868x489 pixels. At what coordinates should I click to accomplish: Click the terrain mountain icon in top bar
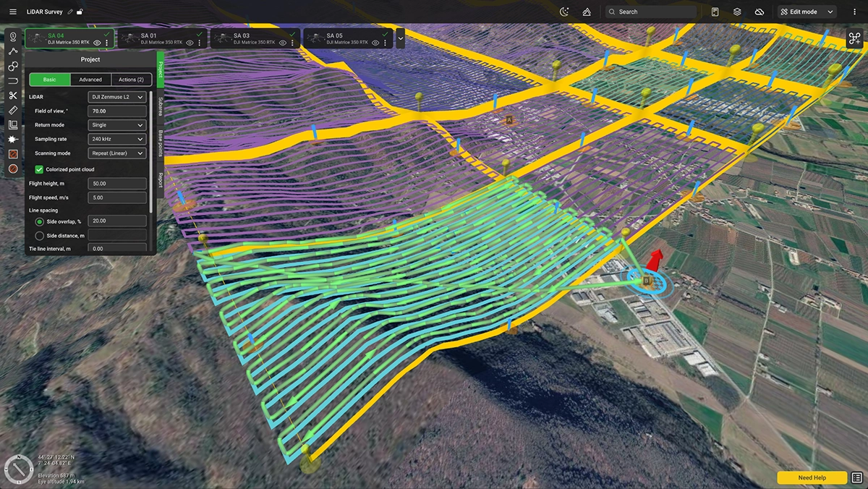click(587, 12)
